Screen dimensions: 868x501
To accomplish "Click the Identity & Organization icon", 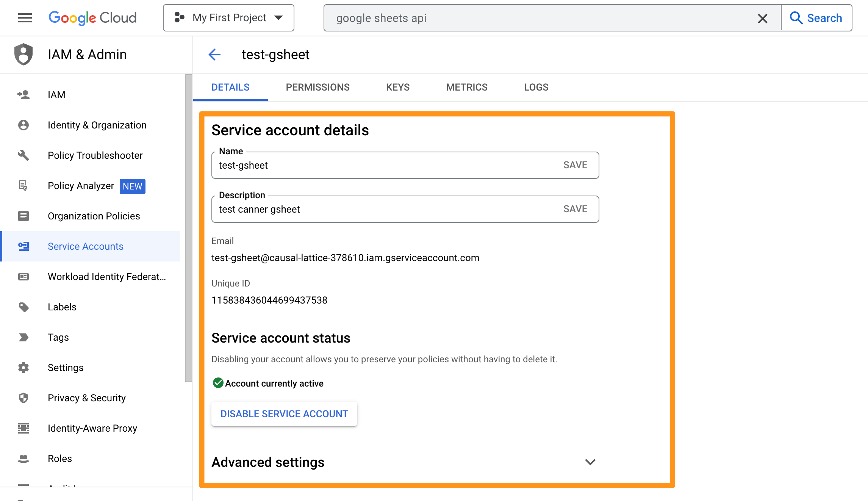I will (24, 125).
